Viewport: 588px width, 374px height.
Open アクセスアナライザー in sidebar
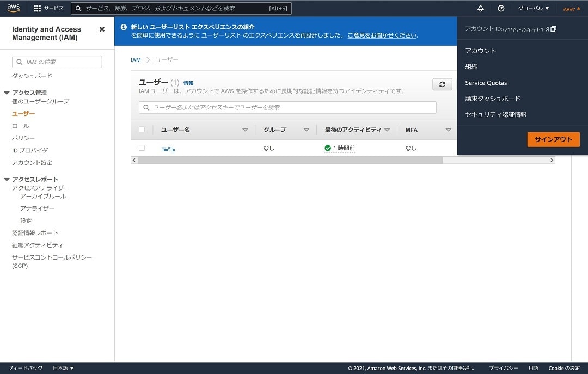coord(40,188)
